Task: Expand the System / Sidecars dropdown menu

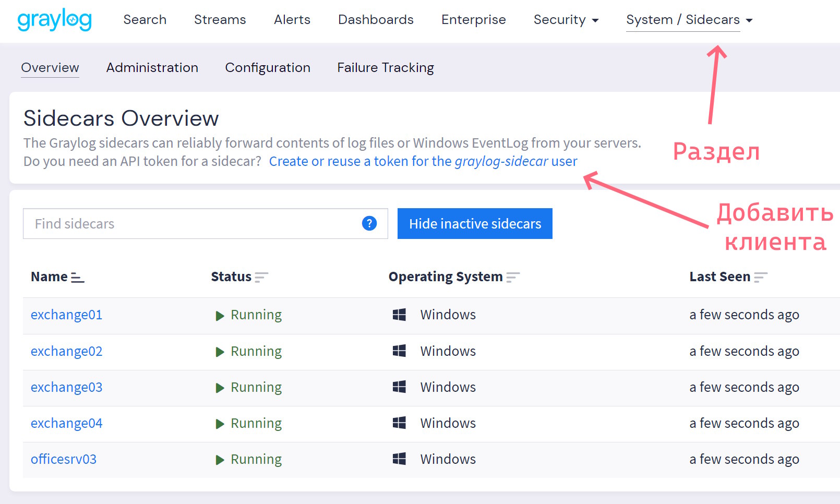Action: [x=689, y=20]
